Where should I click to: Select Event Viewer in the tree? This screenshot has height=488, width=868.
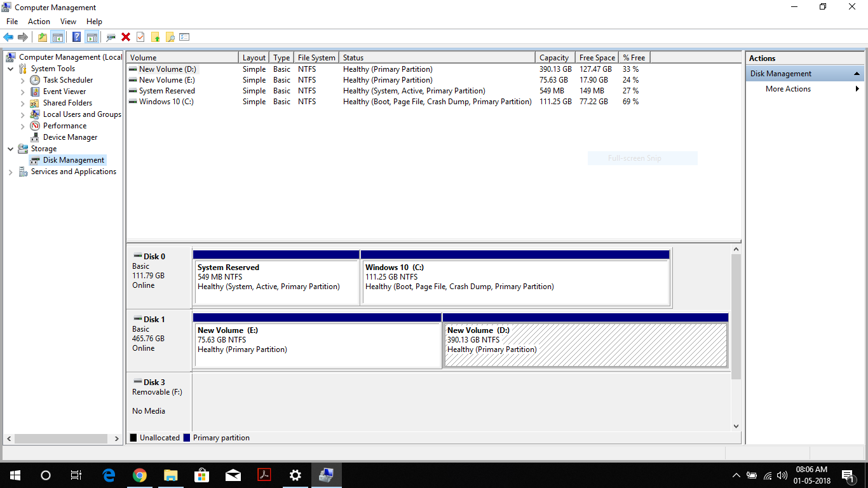coord(64,91)
